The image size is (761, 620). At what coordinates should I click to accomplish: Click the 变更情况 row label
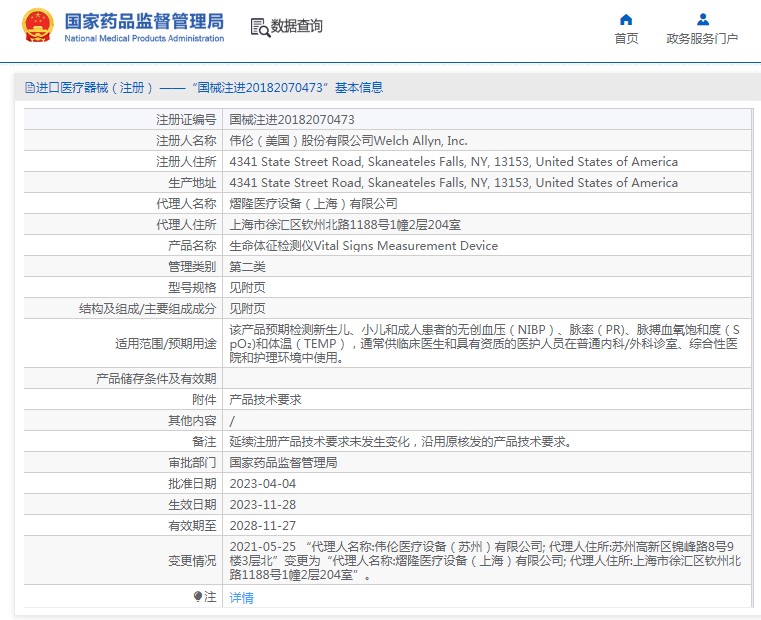pyautogui.click(x=192, y=561)
